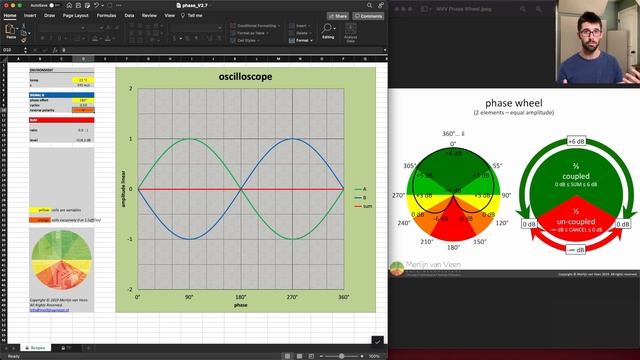Click the orange reverse polarity cell
The image size is (640, 360).
click(x=83, y=110)
